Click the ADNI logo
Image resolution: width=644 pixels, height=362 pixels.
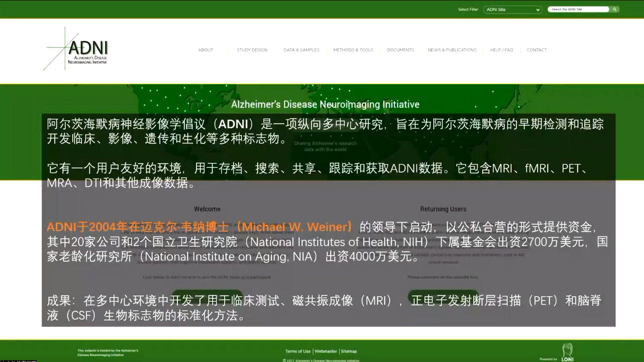click(76, 49)
